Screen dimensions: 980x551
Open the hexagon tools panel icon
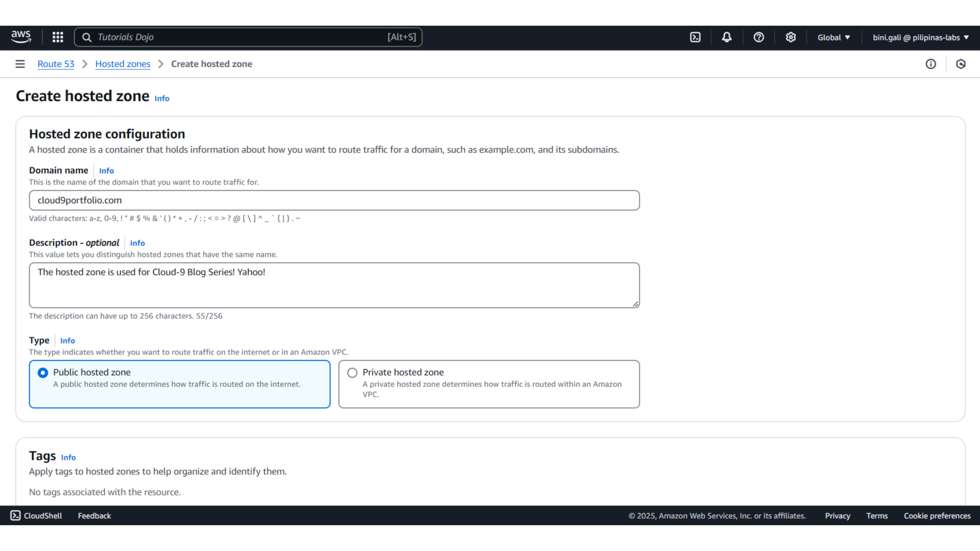960,64
